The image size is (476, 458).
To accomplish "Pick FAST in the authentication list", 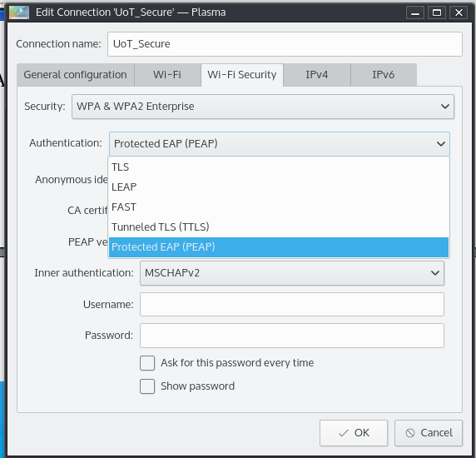I will point(279,207).
